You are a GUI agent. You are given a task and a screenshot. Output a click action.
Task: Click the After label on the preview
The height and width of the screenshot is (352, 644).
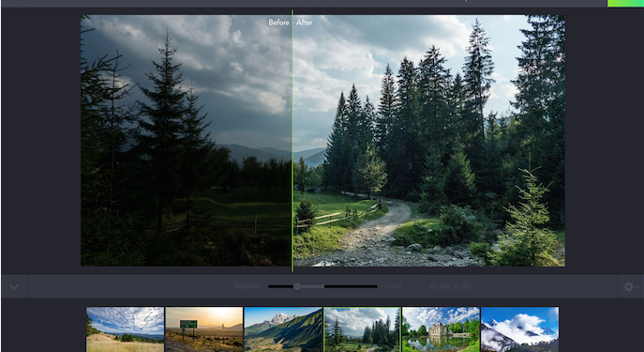pos(305,23)
